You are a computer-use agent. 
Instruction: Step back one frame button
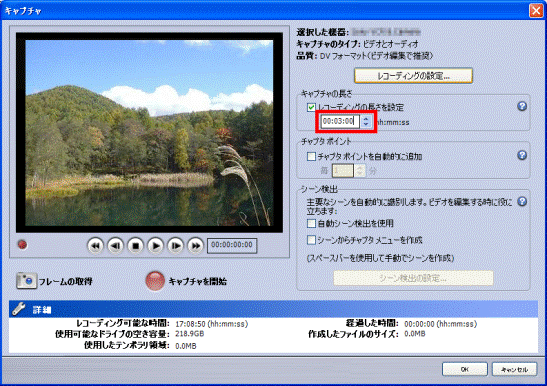[115, 246]
